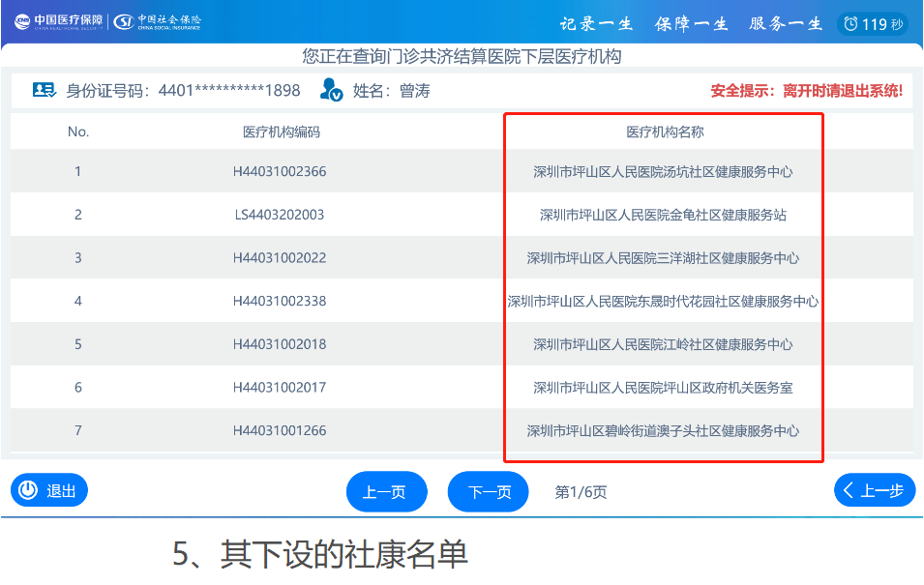Screen dimensions: 924x585
Task: Click the 上一页 button
Action: point(386,490)
